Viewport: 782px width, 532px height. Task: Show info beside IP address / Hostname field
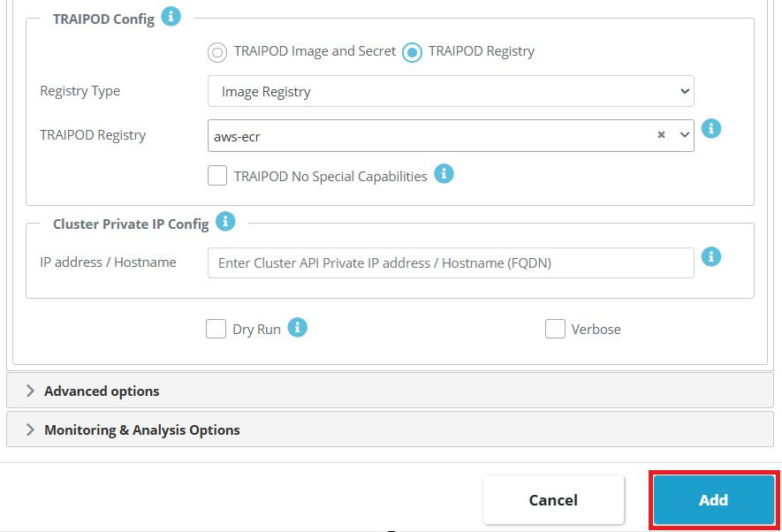pyautogui.click(x=711, y=257)
